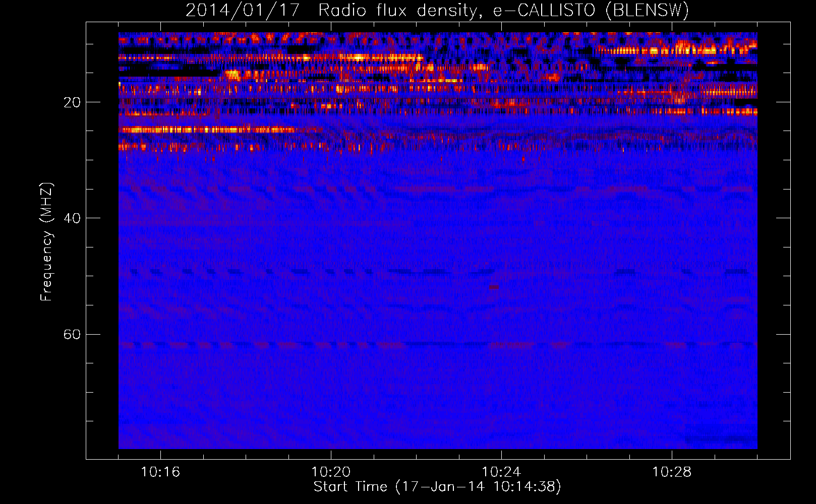Click the 60 frequency tick label
The height and width of the screenshot is (504, 816).
pyautogui.click(x=72, y=335)
